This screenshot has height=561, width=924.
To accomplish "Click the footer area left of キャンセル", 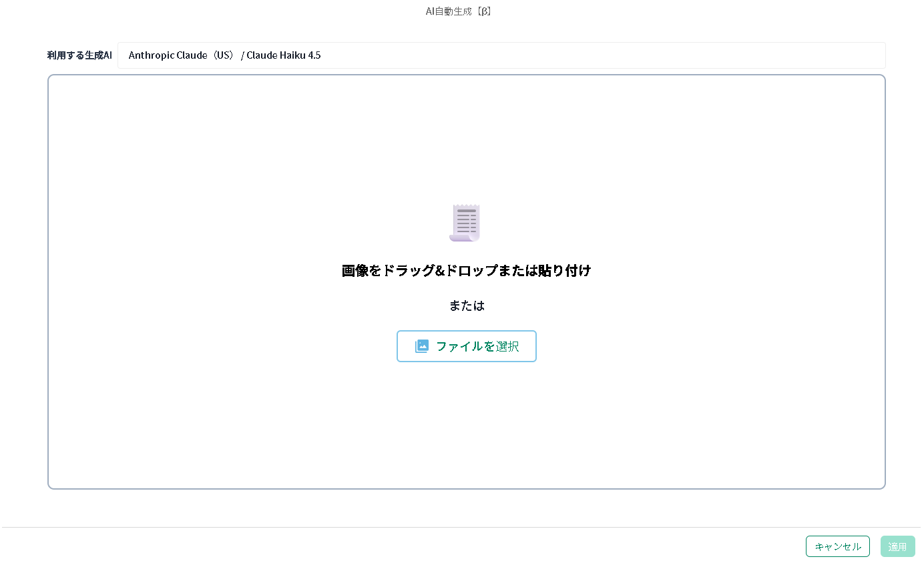I will (467, 546).
